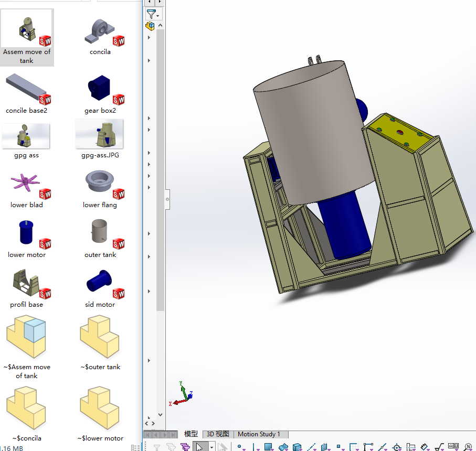476x451 pixels.
Task: Select the ~$outer tank temp file
Action: coord(100,343)
